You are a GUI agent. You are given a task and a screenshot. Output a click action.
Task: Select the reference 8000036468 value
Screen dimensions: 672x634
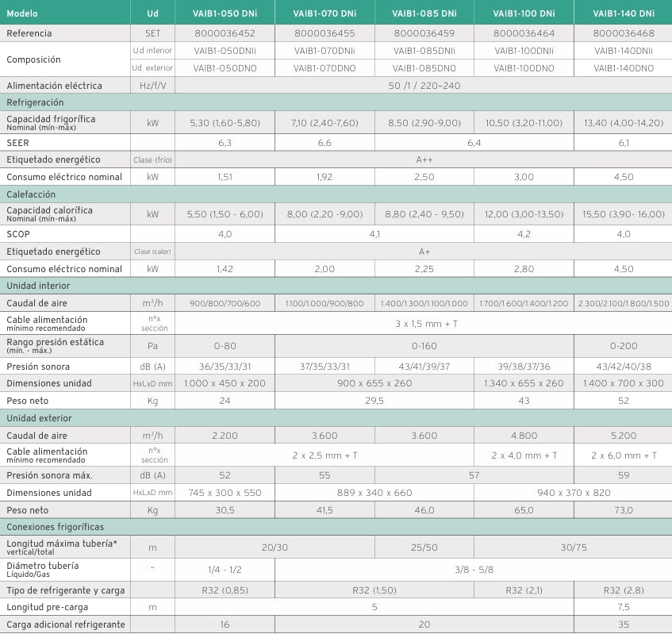623,33
